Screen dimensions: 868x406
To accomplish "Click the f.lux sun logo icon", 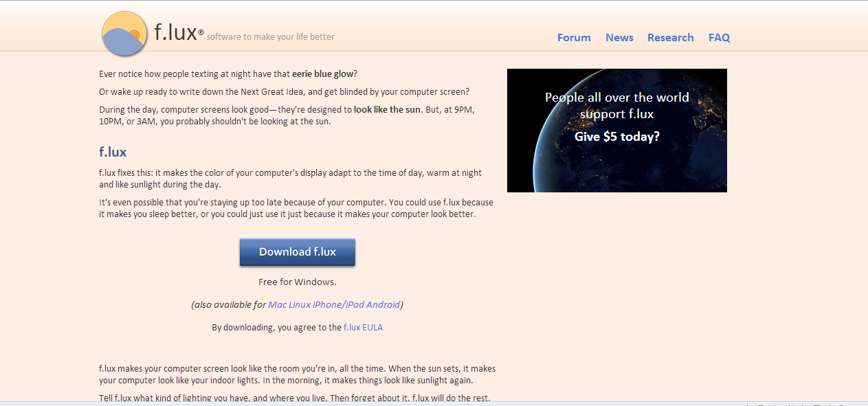I will (124, 34).
